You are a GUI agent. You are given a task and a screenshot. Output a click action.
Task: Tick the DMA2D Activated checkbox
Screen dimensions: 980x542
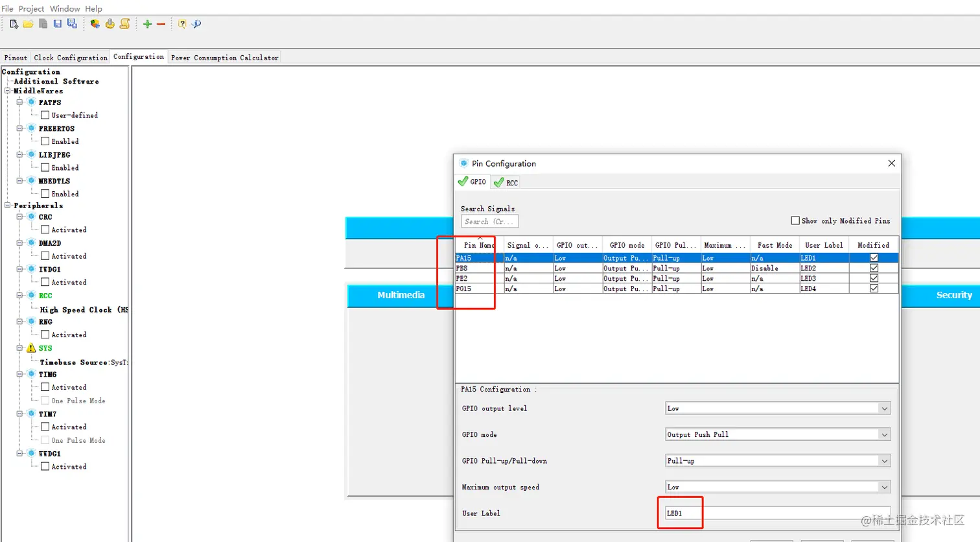45,255
